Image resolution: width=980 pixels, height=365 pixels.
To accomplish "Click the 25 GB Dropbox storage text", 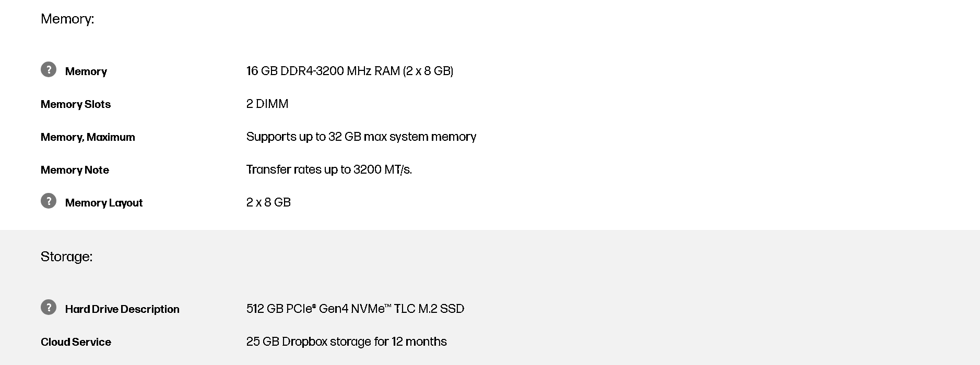I will (346, 342).
